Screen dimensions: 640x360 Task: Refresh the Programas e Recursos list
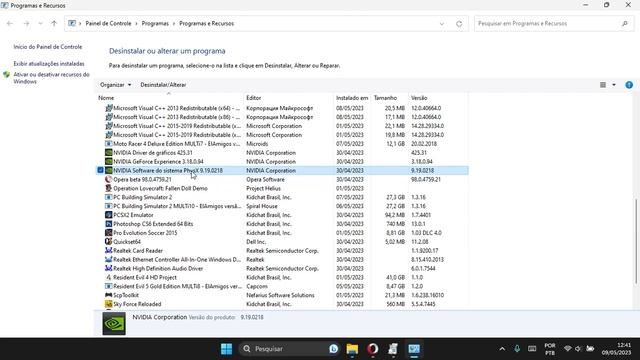pyautogui.click(x=459, y=24)
